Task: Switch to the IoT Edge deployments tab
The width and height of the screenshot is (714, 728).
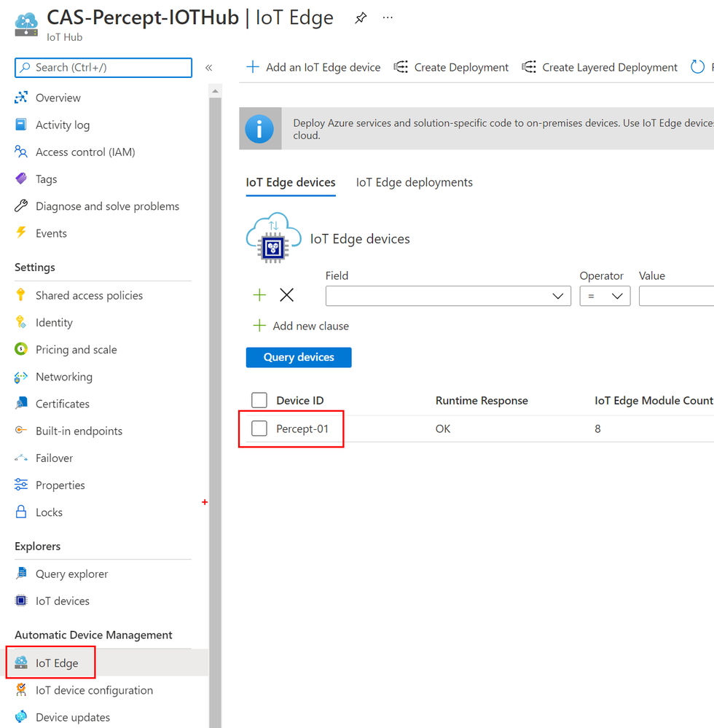Action: click(414, 182)
